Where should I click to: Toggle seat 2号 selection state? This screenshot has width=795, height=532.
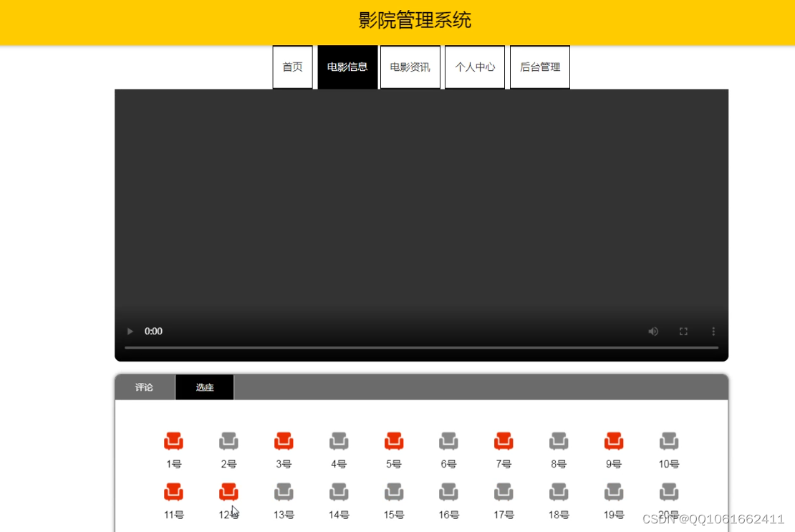(228, 440)
